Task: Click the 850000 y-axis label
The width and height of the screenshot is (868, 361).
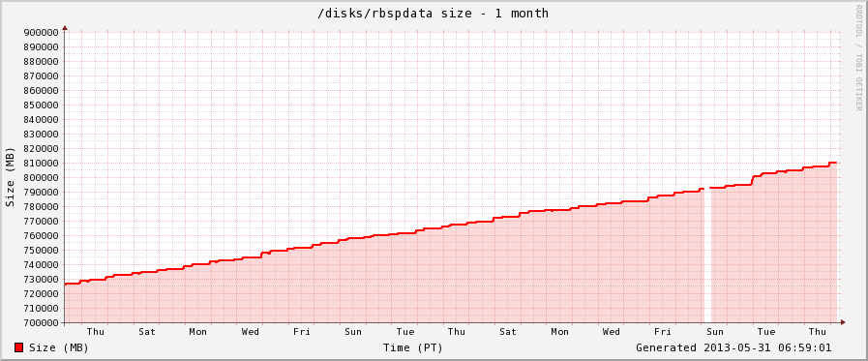Action: click(x=41, y=105)
